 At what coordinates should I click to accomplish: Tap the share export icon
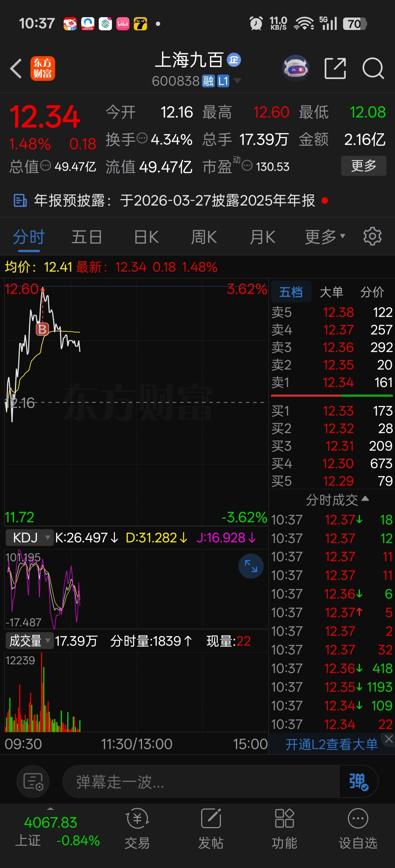335,68
